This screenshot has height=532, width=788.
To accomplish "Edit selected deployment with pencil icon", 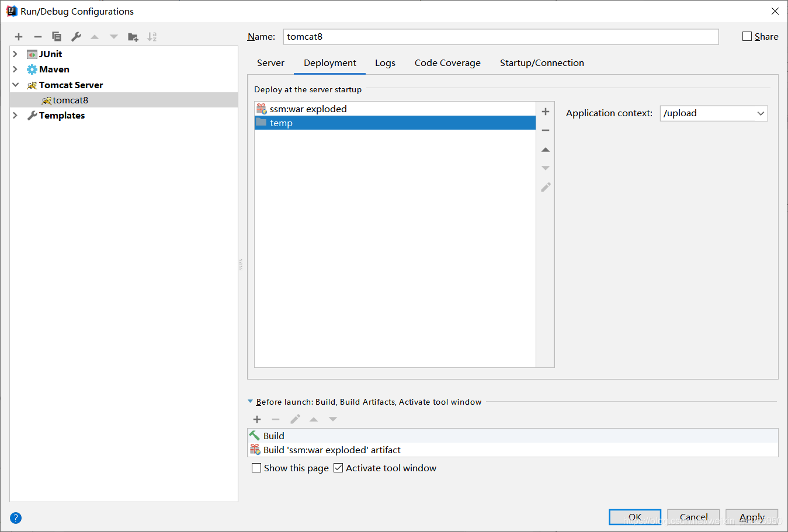I will pyautogui.click(x=546, y=187).
